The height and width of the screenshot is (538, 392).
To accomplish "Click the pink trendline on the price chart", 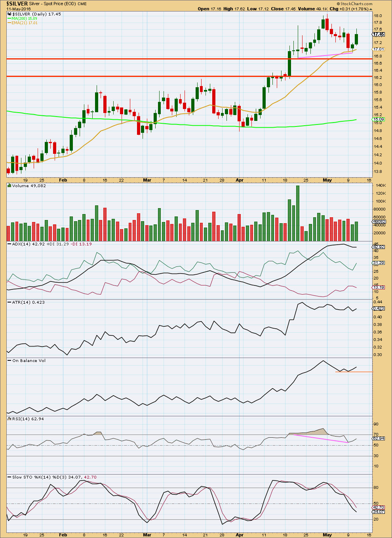I will [325, 55].
